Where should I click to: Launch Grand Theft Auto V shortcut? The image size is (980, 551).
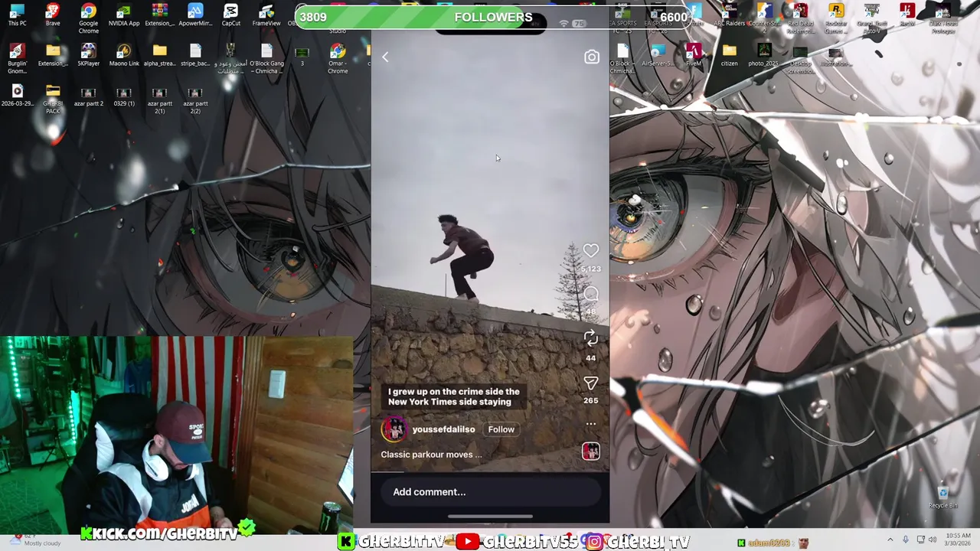(871, 18)
